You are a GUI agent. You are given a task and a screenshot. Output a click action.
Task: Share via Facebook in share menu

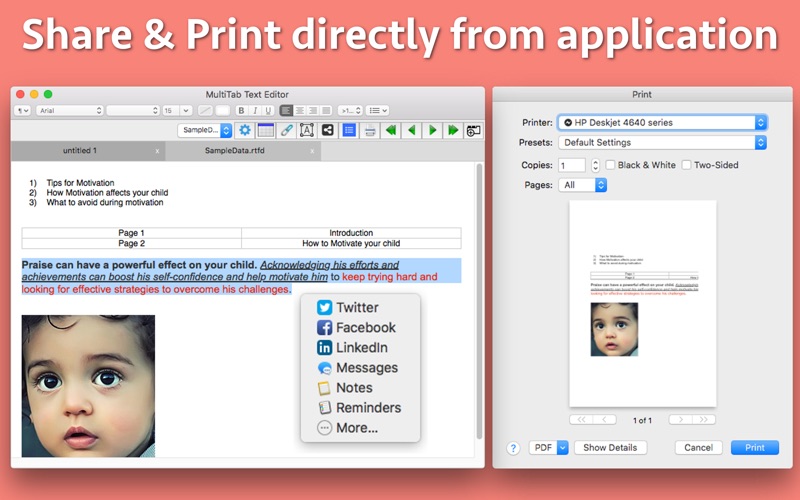357,328
